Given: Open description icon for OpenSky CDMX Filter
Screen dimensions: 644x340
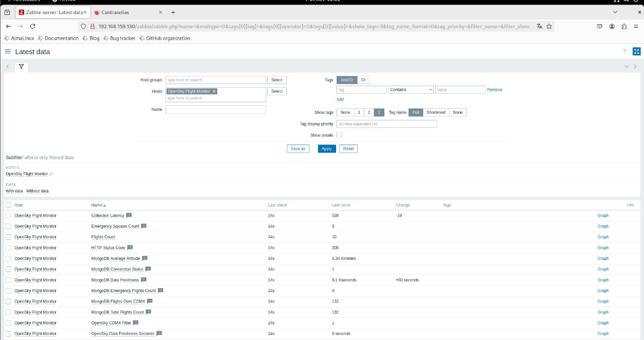Looking at the screenshot, I should (135, 322).
